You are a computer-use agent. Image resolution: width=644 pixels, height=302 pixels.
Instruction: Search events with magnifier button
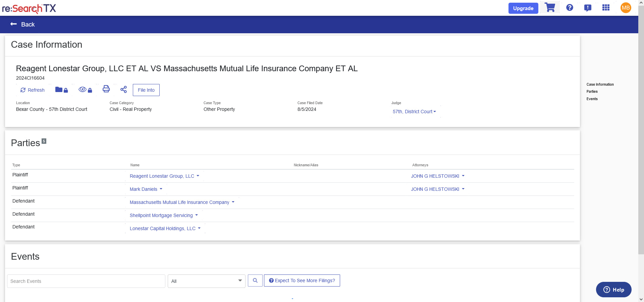coord(255,281)
